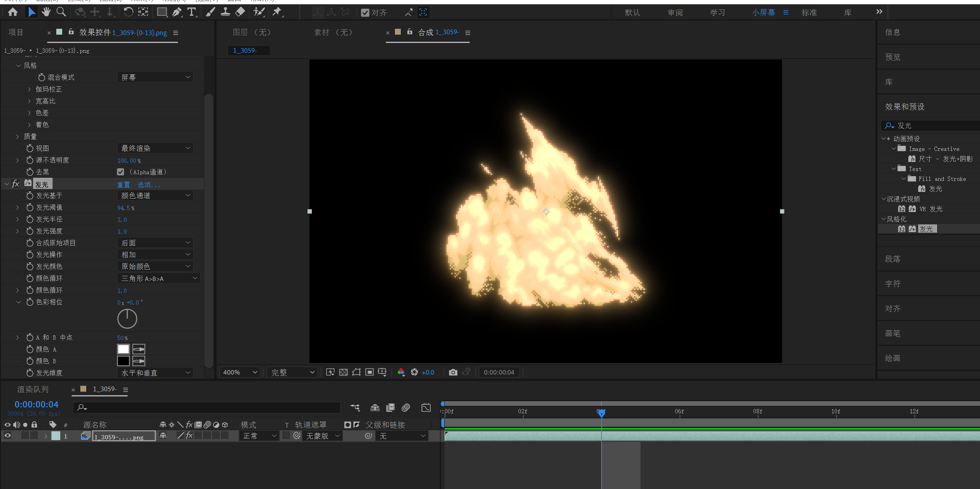Image resolution: width=980 pixels, height=489 pixels.
Task: Select the 标准 workspace
Action: click(809, 13)
